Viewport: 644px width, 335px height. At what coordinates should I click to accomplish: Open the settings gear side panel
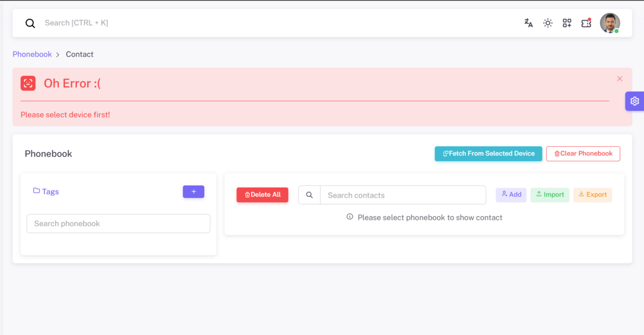(x=634, y=101)
